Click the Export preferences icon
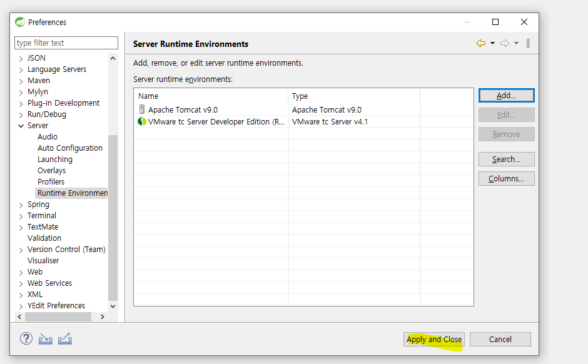The height and width of the screenshot is (364, 588). click(x=65, y=338)
